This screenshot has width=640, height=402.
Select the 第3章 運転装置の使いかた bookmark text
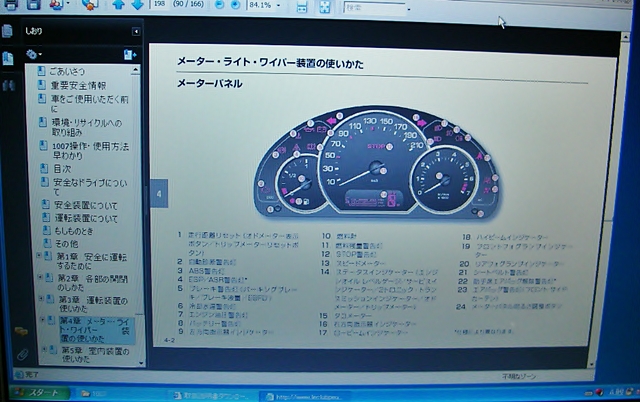(93, 304)
